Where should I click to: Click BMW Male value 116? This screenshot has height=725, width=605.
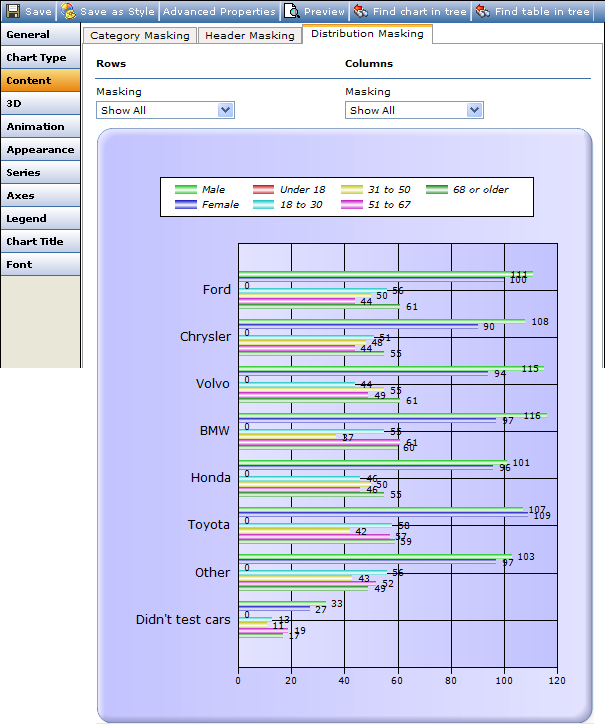click(x=532, y=416)
